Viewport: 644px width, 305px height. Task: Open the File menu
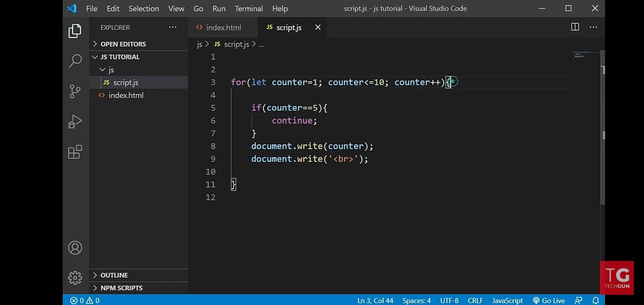[92, 9]
